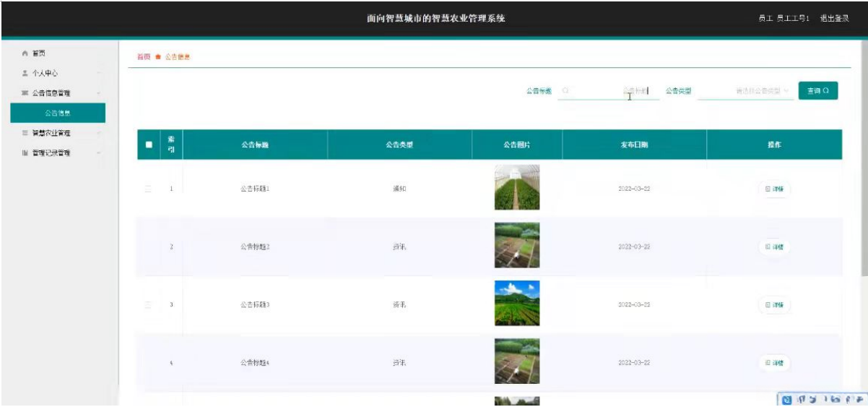Click the green 查询 search button

point(817,91)
